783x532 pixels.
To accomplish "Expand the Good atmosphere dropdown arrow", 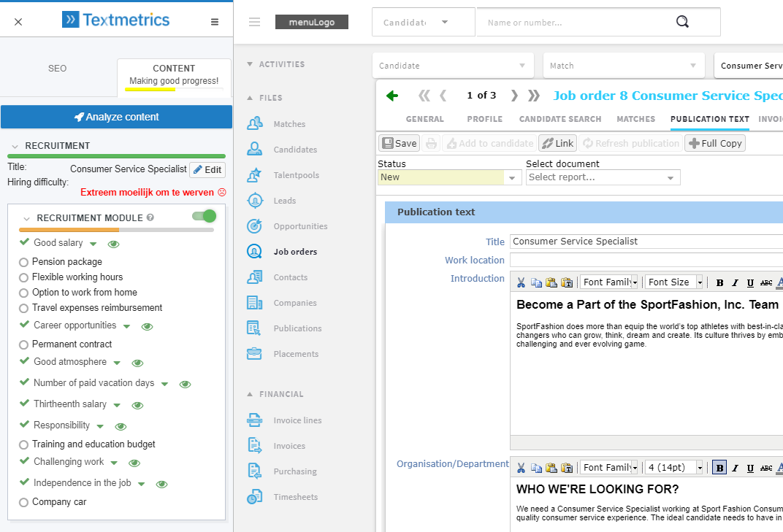I will point(117,363).
